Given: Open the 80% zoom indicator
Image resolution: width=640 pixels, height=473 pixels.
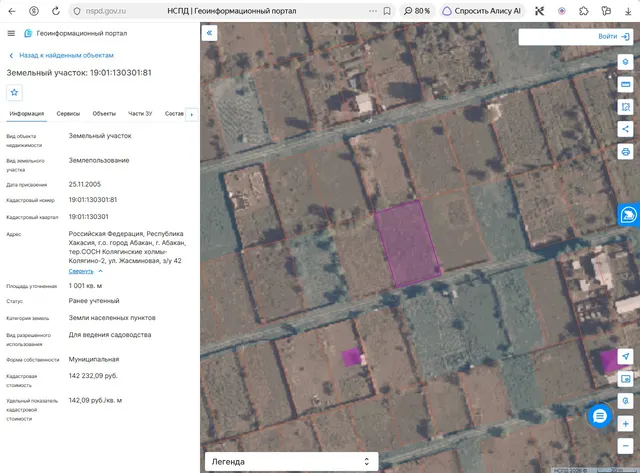Looking at the screenshot, I should point(417,11).
